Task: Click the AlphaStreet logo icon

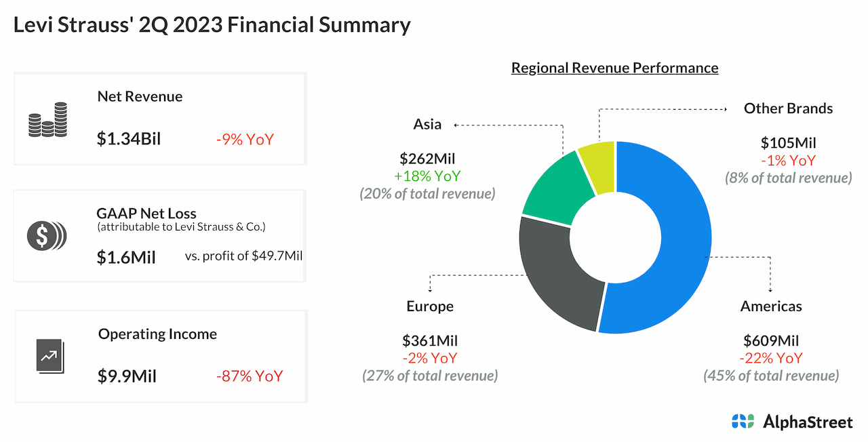Action: coord(744,421)
